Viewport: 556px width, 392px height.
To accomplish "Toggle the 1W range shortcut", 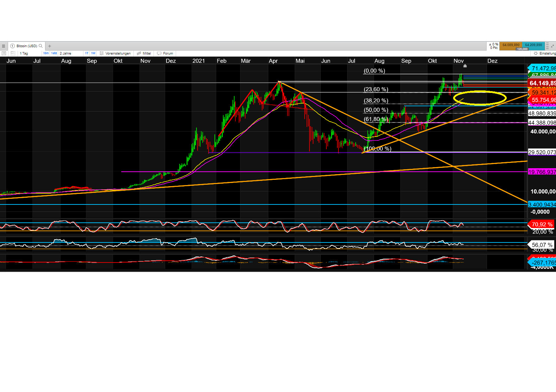I will point(93,53).
